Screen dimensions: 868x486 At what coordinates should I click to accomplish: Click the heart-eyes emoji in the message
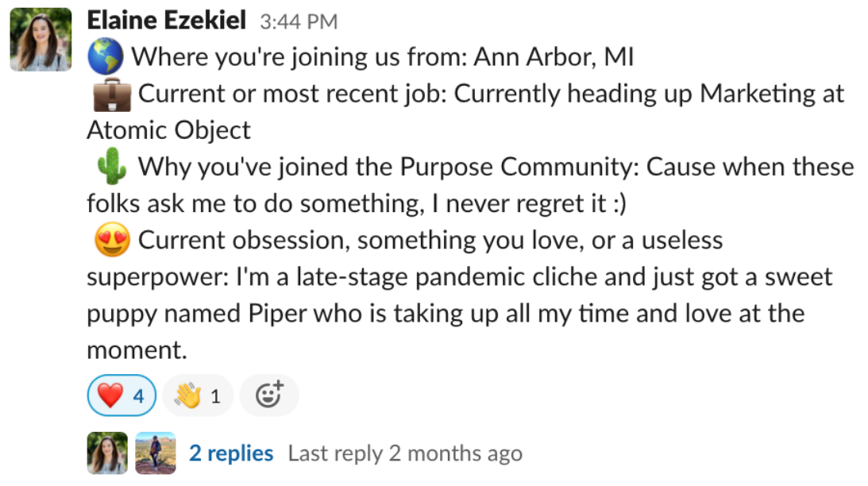(x=110, y=241)
